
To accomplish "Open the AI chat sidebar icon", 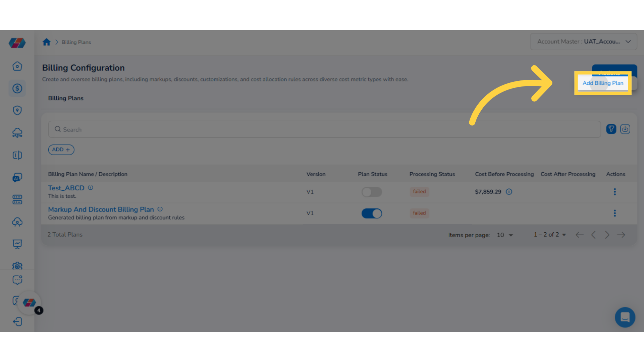I will tap(17, 177).
